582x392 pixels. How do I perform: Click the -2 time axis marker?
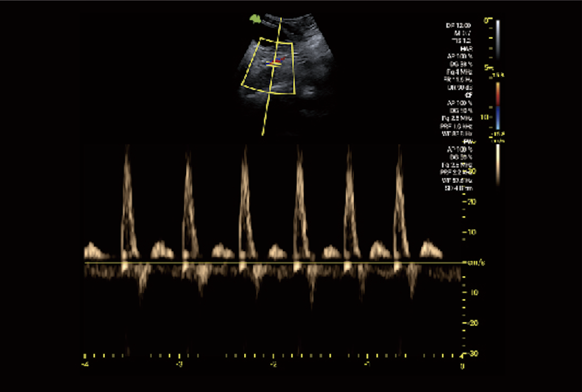coord(273,362)
